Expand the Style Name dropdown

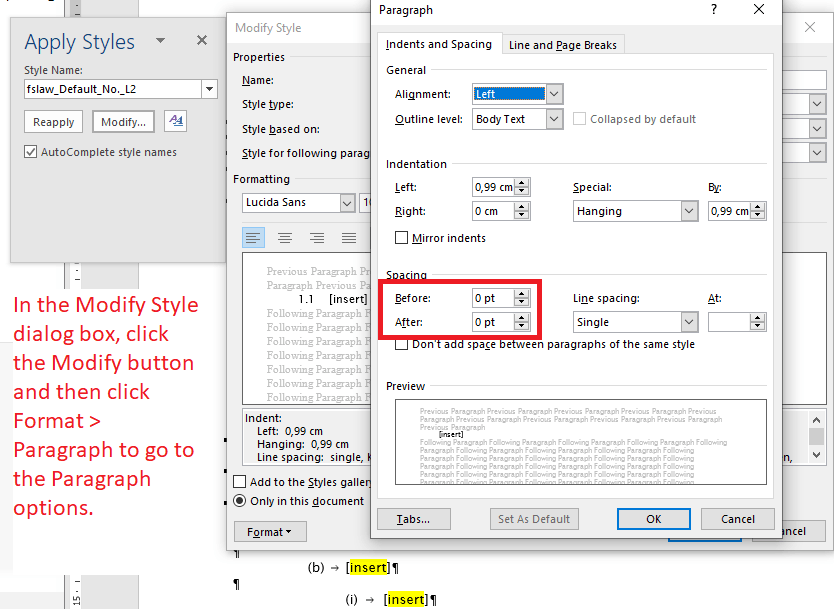210,89
